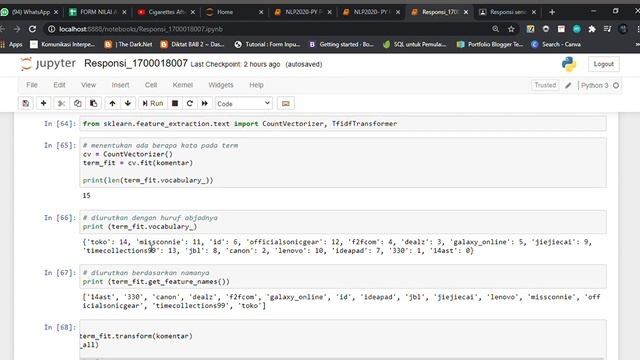
Task: Open the Help menu
Action: (x=256, y=85)
